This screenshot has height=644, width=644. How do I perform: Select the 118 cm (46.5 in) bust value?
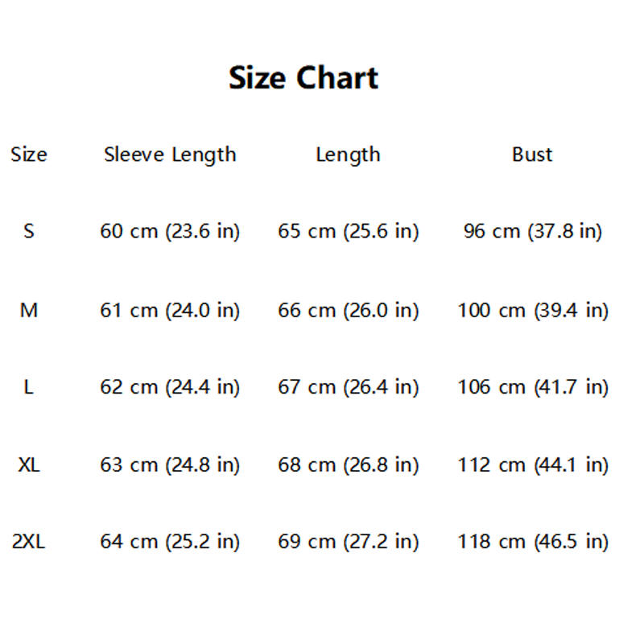click(532, 542)
